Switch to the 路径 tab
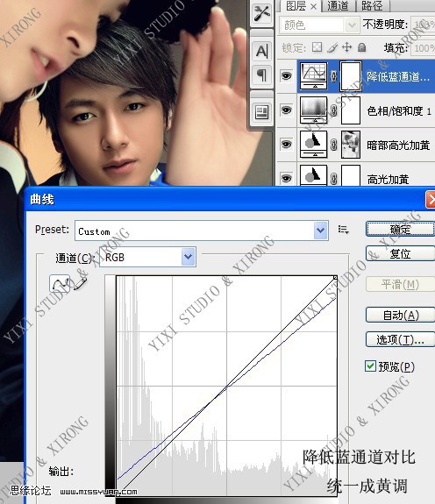The image size is (435, 504). [372, 6]
